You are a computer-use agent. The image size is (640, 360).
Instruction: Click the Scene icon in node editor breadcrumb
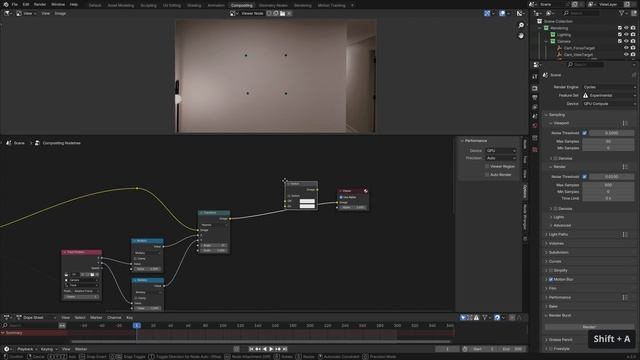(8, 143)
